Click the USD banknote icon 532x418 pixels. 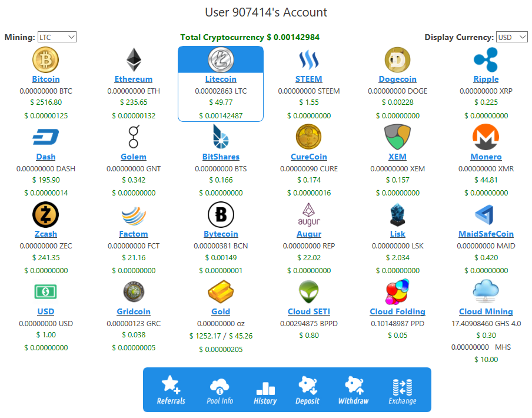pos(45,292)
